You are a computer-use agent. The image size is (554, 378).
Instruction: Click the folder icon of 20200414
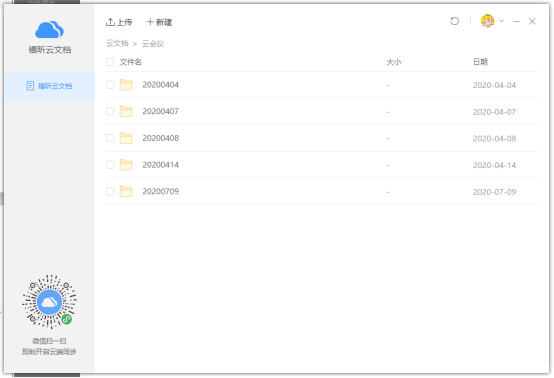tap(126, 165)
